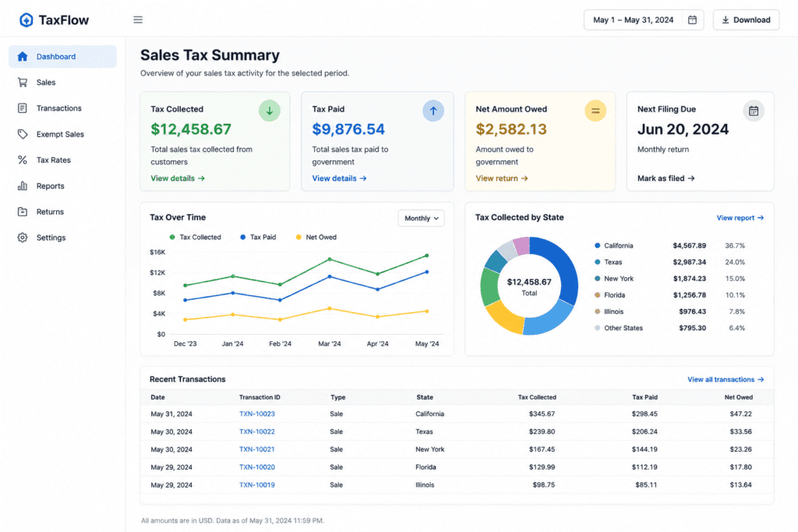Viewport: 798px width, 532px height.
Task: Toggle the Tax Paid legend item
Action: click(x=258, y=237)
